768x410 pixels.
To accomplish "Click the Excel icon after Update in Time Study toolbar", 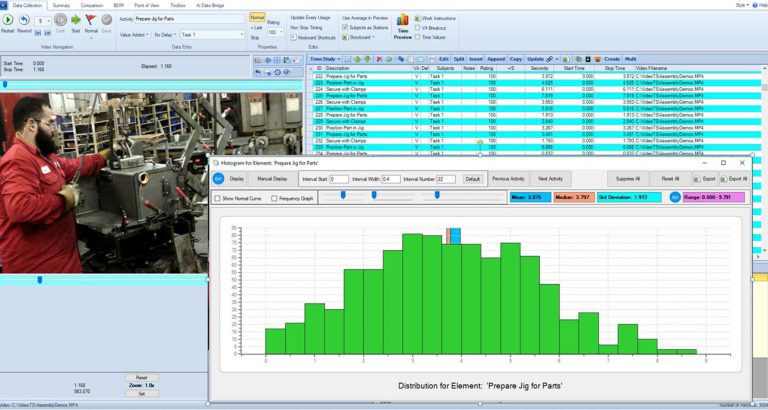I will (x=566, y=59).
